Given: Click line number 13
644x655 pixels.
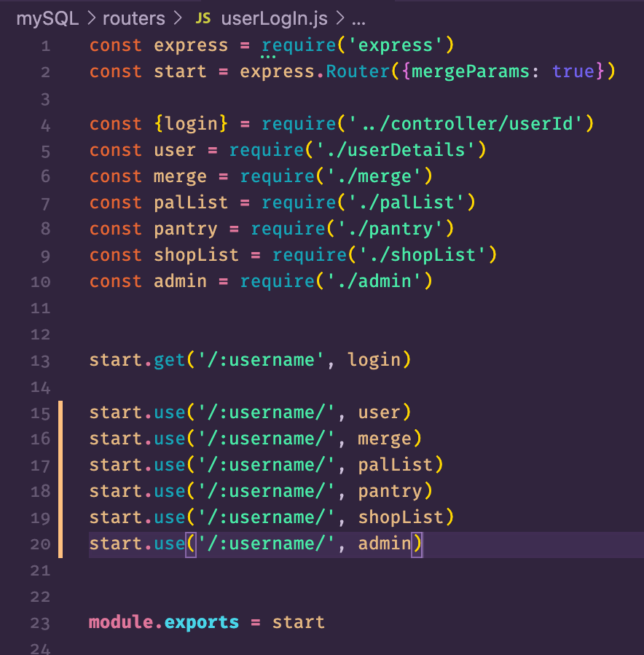Looking at the screenshot, I should (x=39, y=359).
